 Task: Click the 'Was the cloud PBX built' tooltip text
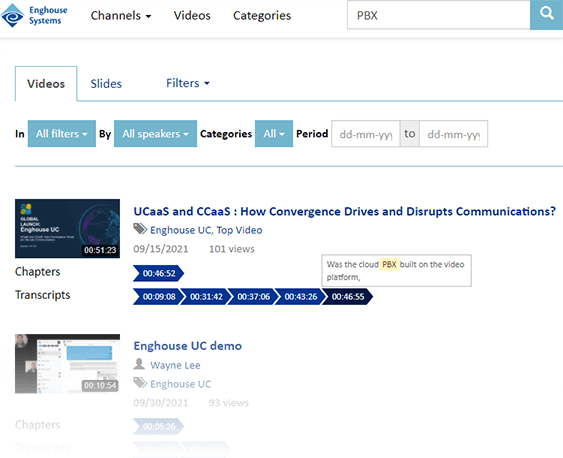click(395, 271)
